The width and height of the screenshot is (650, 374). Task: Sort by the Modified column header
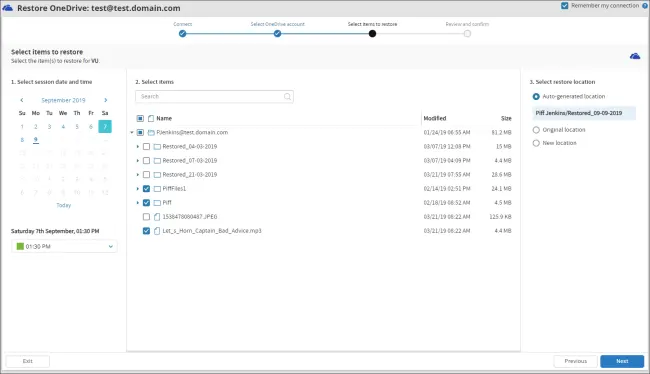tap(435, 119)
